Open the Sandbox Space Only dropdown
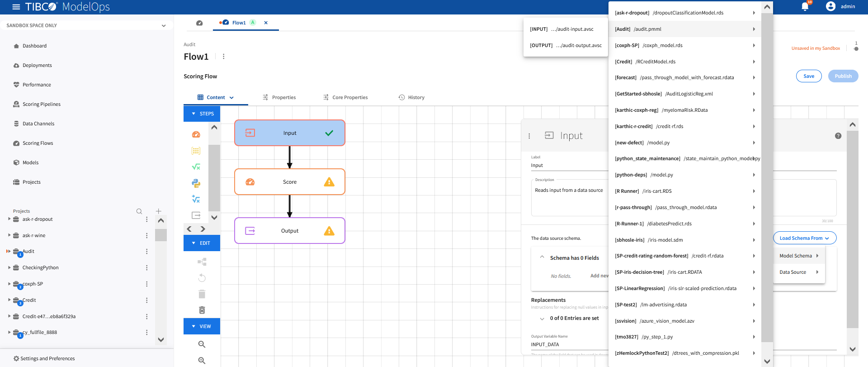This screenshot has height=367, width=868. (x=86, y=25)
